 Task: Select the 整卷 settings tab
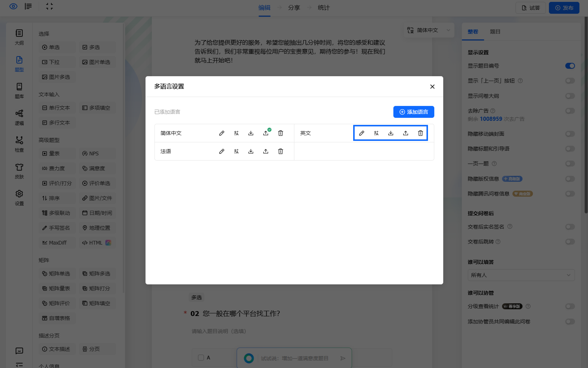point(473,32)
